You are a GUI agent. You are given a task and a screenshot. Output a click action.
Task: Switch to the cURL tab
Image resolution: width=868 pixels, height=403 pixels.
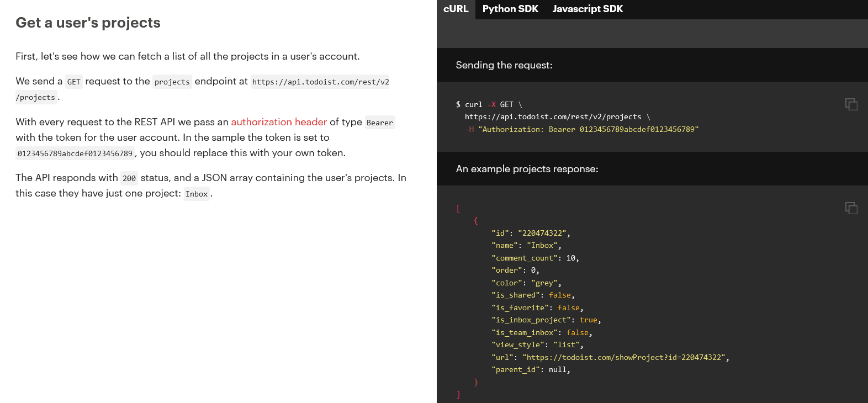point(456,9)
